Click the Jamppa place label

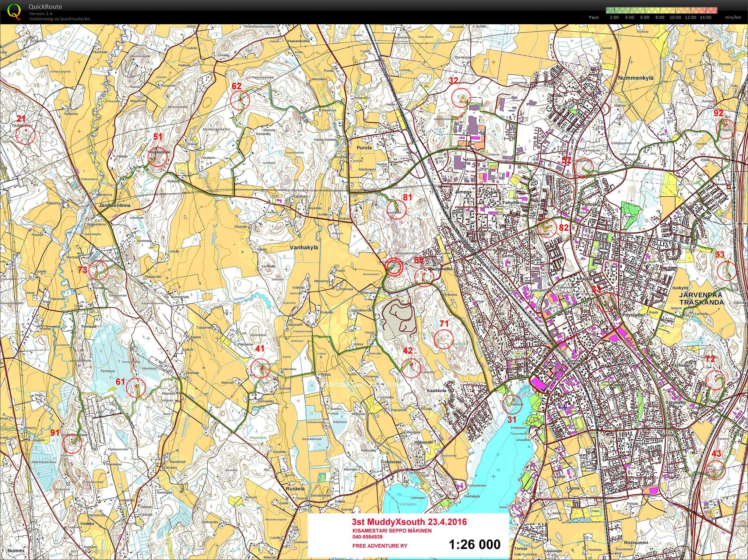point(463,192)
